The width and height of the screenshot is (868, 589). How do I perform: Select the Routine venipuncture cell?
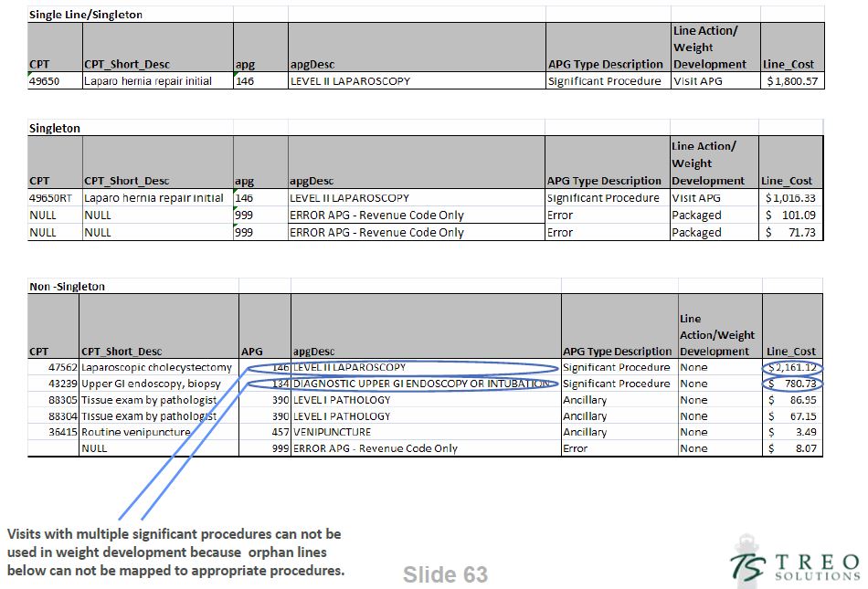[x=137, y=432]
